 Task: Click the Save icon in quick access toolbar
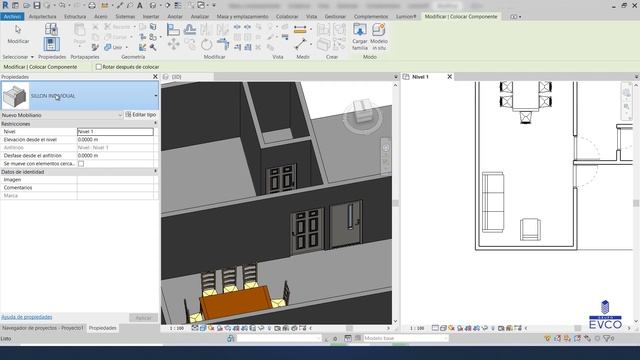(37, 5)
